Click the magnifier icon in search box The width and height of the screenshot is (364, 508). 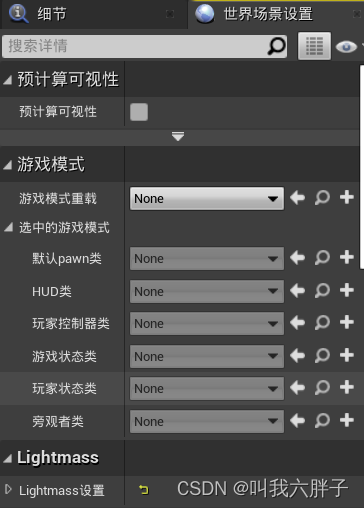click(x=276, y=46)
